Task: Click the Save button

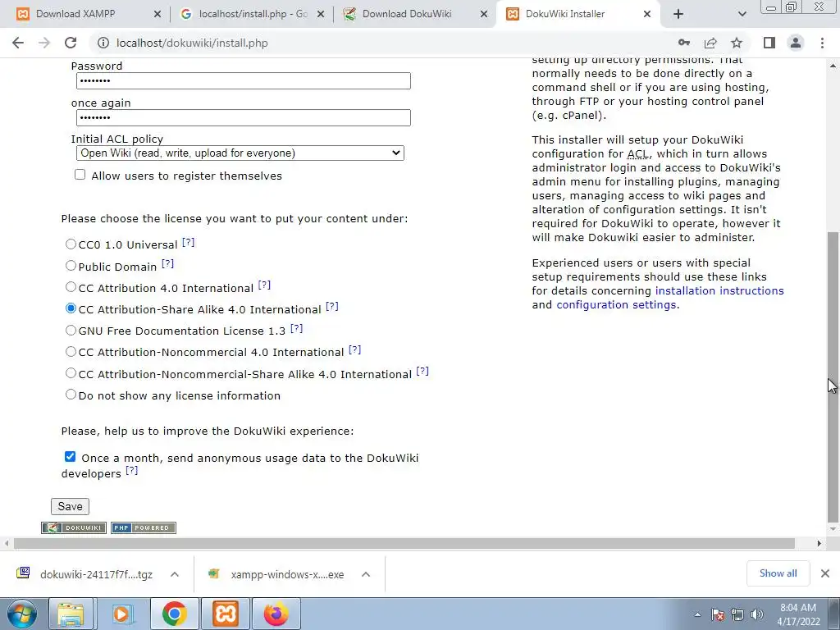Action: tap(71, 506)
